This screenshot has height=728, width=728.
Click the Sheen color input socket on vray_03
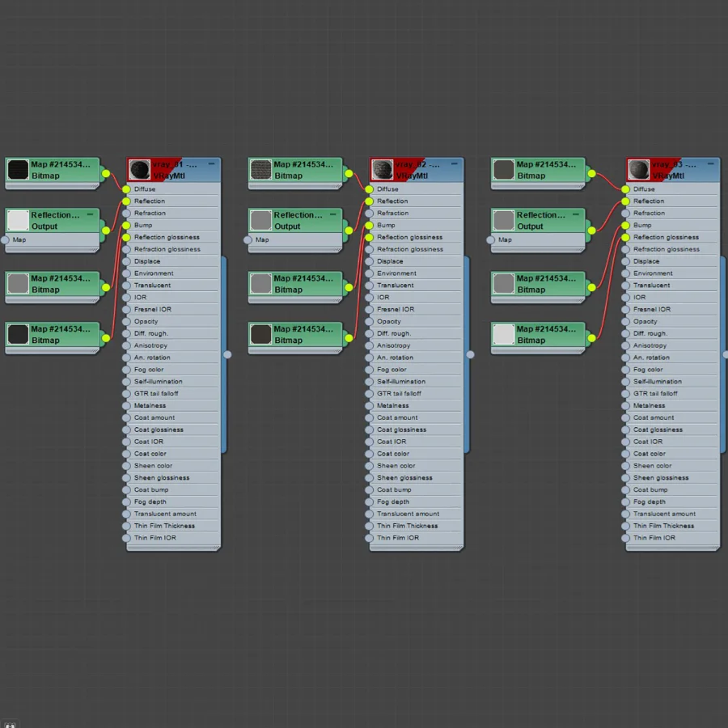tap(625, 466)
